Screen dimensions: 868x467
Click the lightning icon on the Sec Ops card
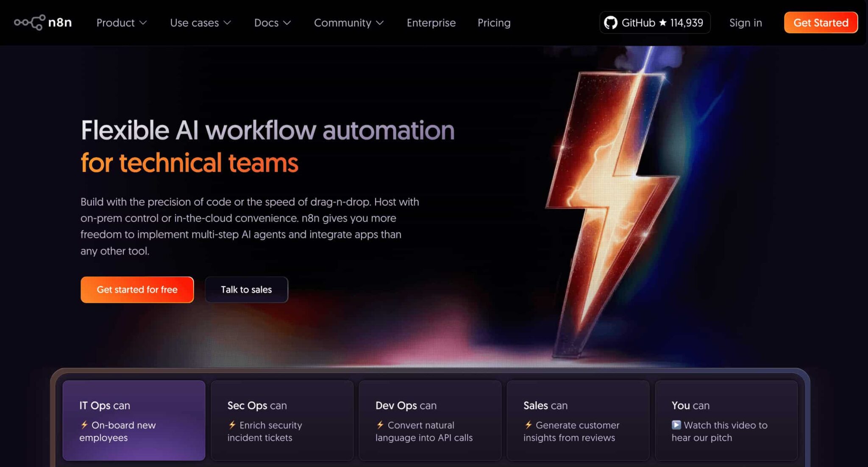231,425
